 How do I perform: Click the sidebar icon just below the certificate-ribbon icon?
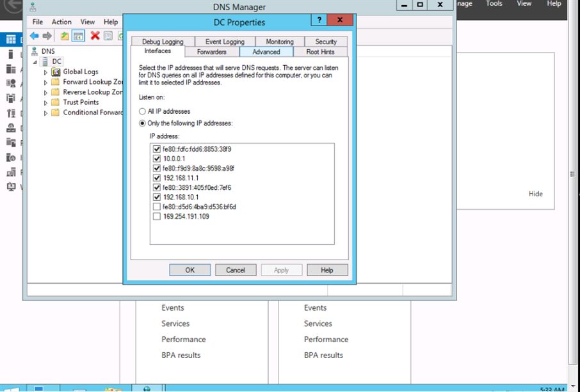tap(11, 98)
